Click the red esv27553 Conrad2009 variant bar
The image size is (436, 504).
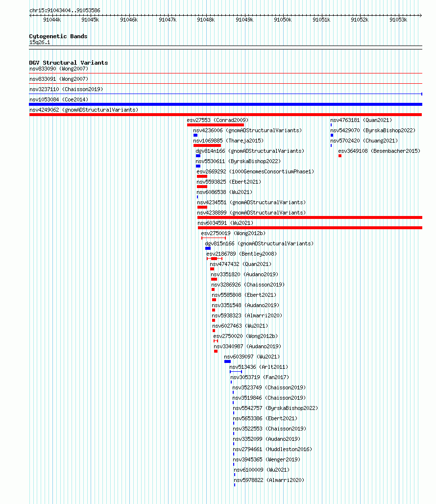click(216, 125)
